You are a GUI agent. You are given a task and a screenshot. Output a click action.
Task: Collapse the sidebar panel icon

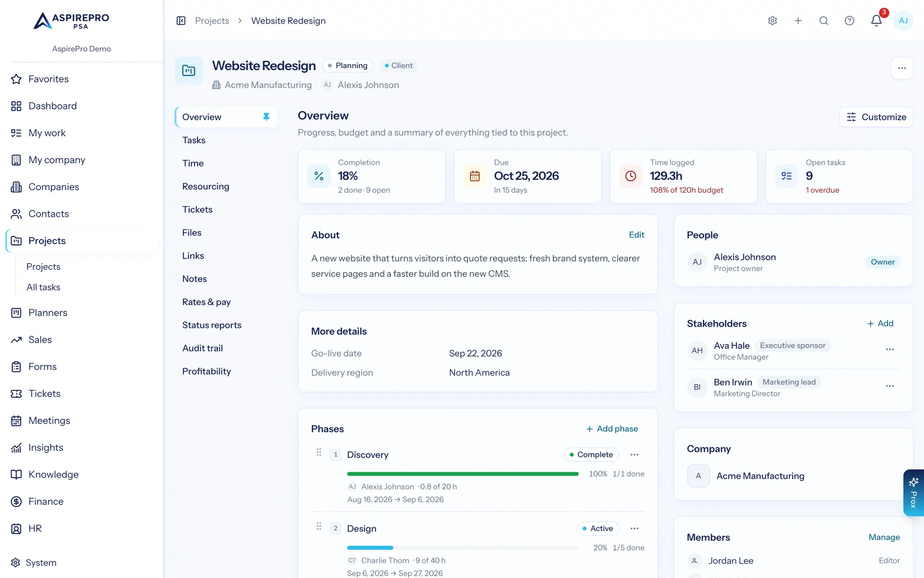[x=181, y=21]
